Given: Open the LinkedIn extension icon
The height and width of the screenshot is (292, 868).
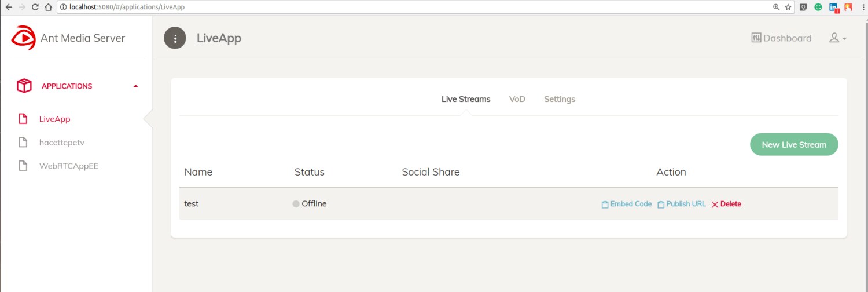Looking at the screenshot, I should coord(834,8).
